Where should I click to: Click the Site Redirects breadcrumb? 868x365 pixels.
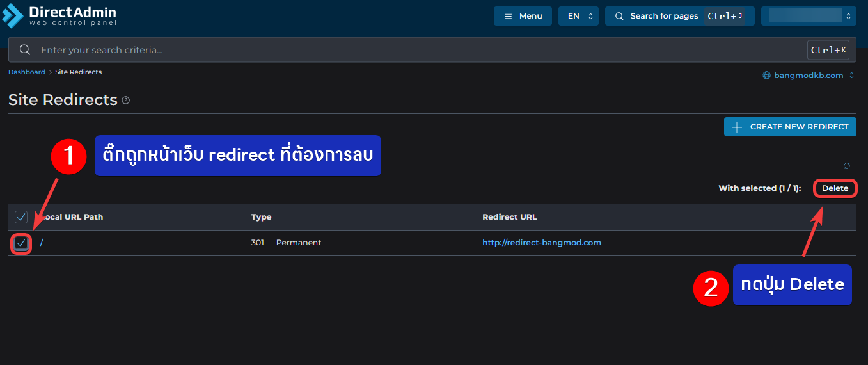(x=79, y=72)
